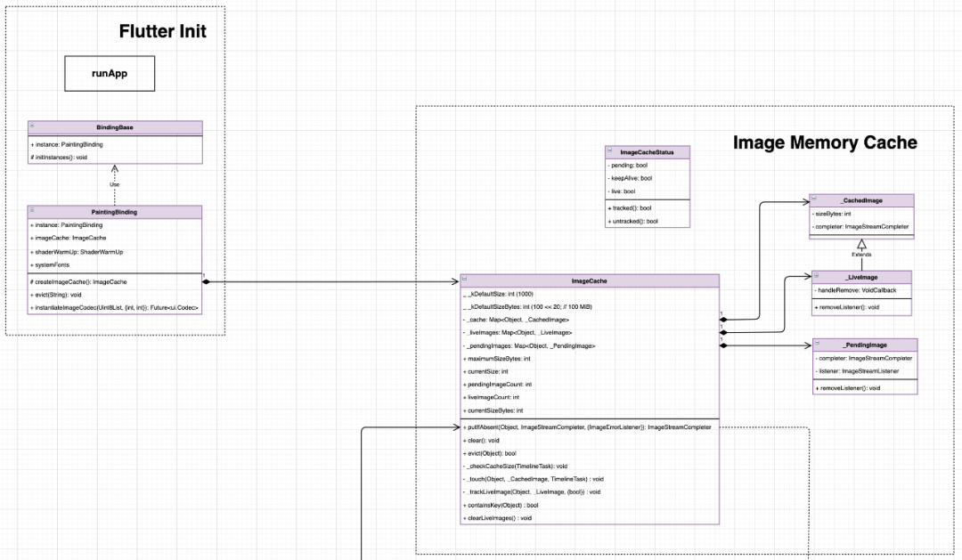Collapse the _PendingImage class box
Viewport: 962px width, 560px height.
pos(817,343)
